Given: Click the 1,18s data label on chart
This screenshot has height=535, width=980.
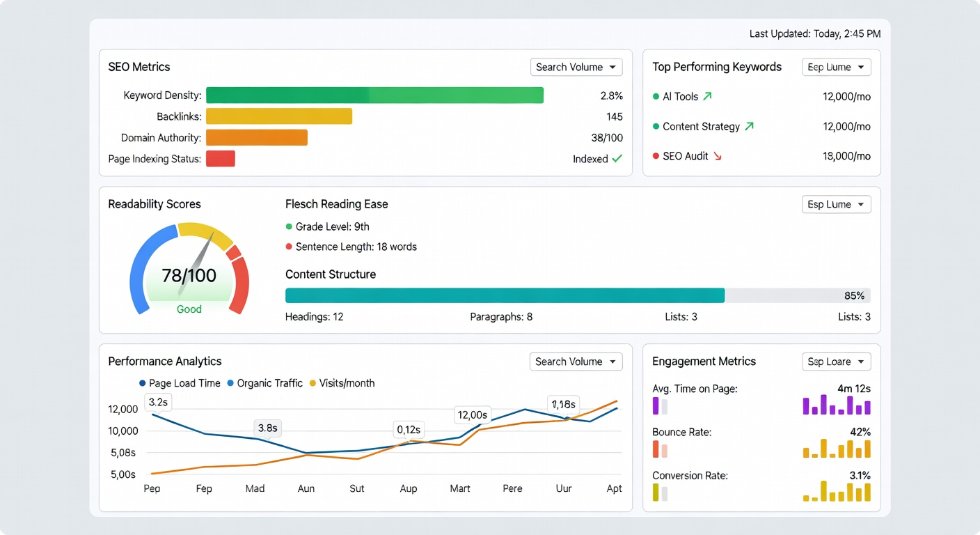Looking at the screenshot, I should click(x=562, y=404).
